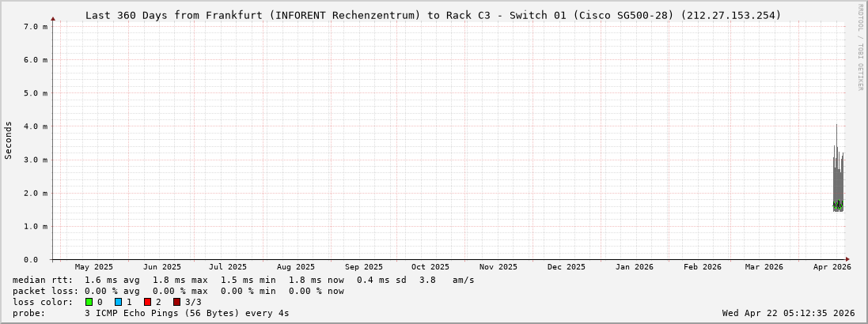The image size is (868, 324).
Task: Click the median rtt statistics line
Action: (x=244, y=280)
